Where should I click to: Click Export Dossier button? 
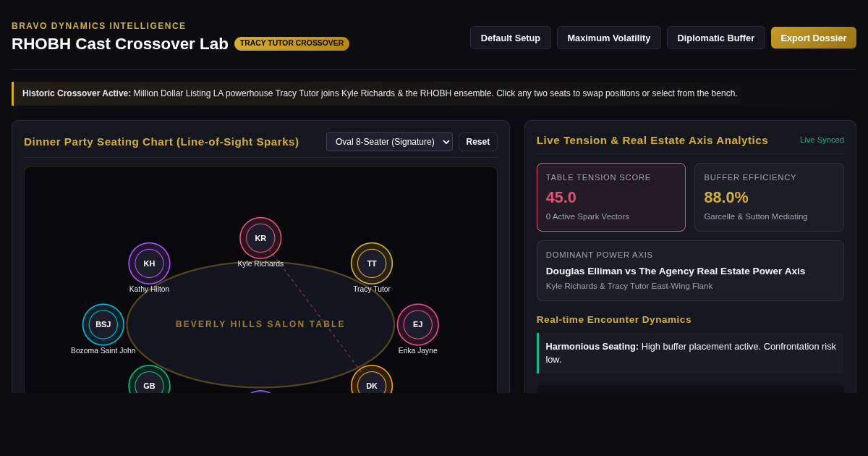point(814,38)
